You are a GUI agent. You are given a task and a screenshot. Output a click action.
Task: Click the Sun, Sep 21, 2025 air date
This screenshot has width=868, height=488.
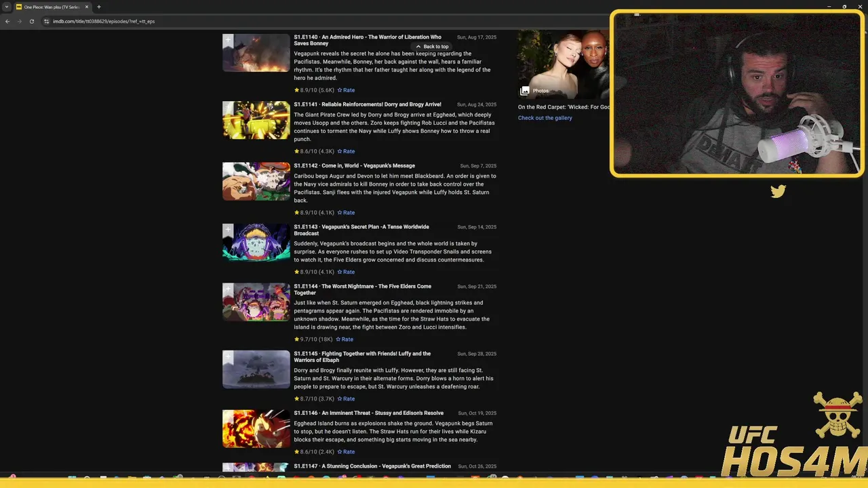pyautogui.click(x=477, y=287)
